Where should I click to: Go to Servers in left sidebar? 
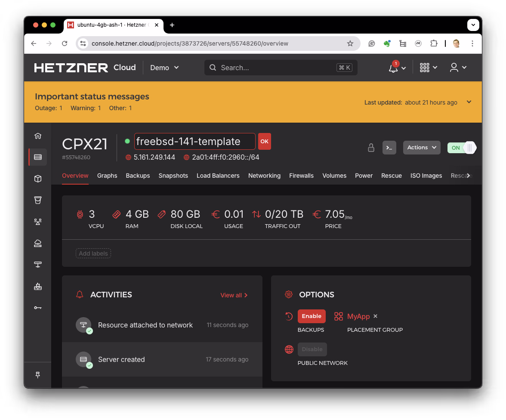[x=38, y=157]
